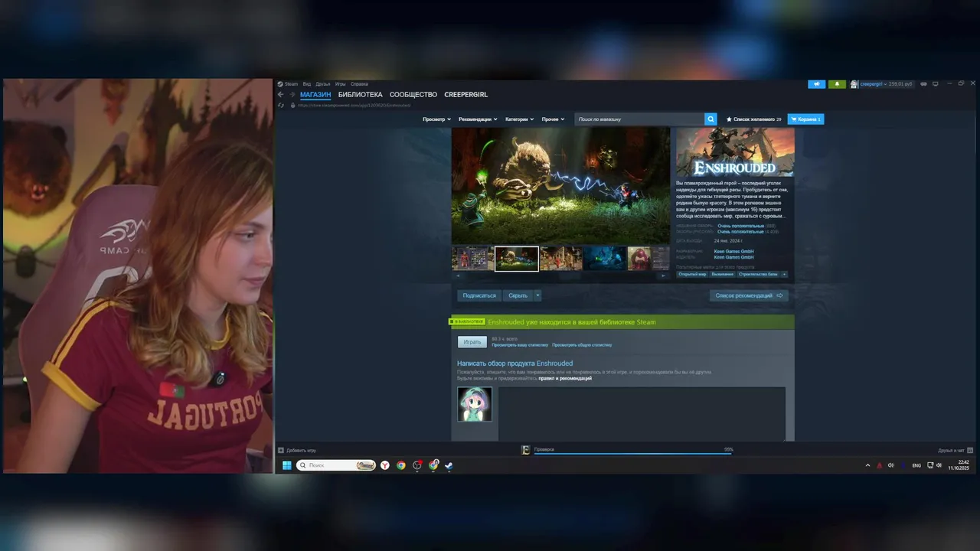The height and width of the screenshot is (551, 980).
Task: Open the blue announcements megaphone button
Action: pos(816,84)
